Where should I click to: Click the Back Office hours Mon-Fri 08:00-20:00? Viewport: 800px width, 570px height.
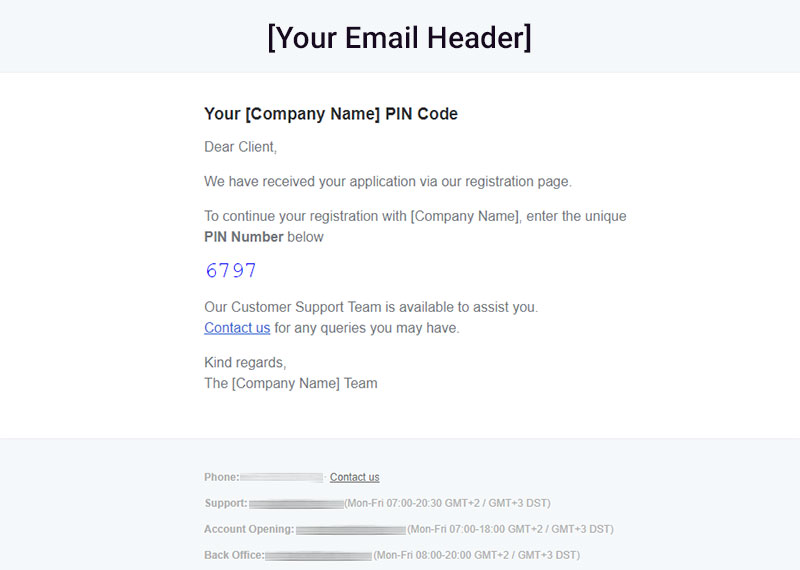tap(476, 555)
